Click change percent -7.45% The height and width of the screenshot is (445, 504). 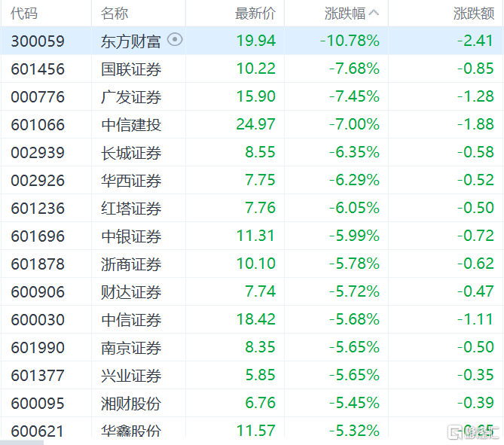[x=354, y=96]
